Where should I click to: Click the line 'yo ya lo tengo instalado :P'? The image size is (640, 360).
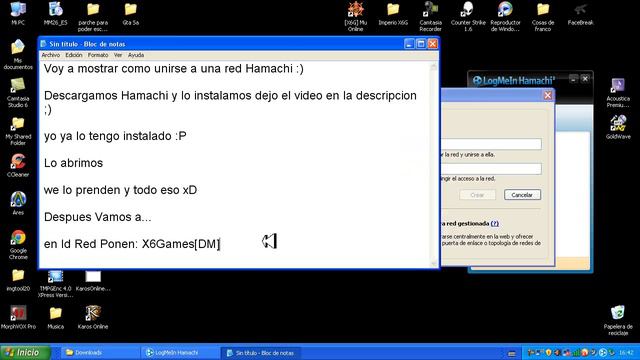[x=115, y=136]
